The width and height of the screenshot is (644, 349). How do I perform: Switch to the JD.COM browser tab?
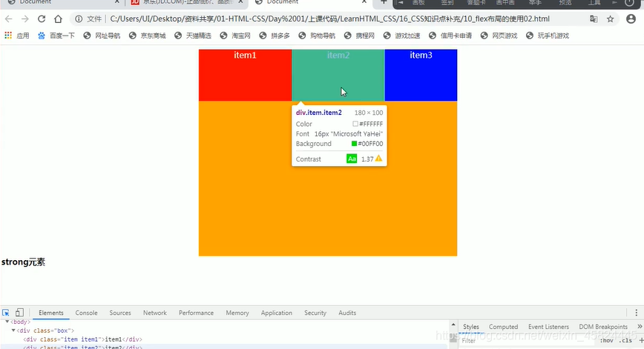(x=185, y=2)
